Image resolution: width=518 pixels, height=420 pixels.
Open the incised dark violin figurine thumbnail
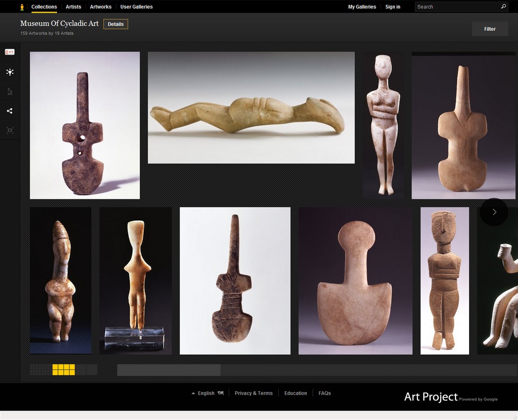pyautogui.click(x=235, y=281)
